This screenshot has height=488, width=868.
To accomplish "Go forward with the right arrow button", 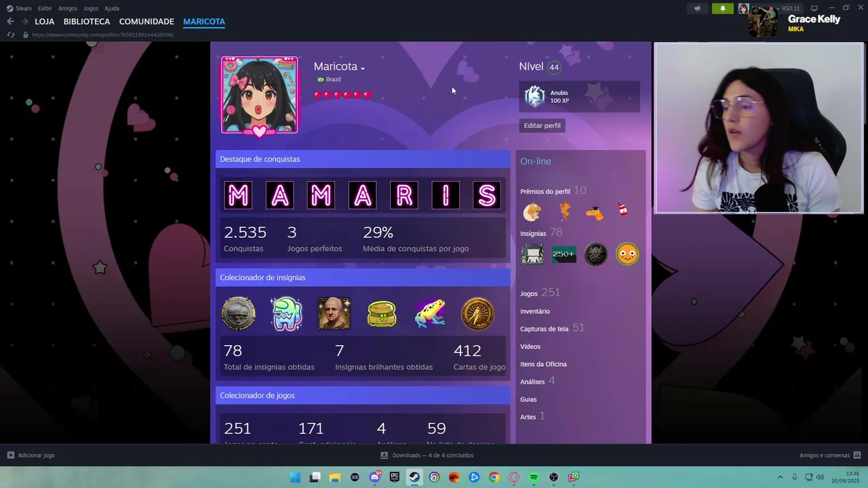I will pyautogui.click(x=24, y=22).
